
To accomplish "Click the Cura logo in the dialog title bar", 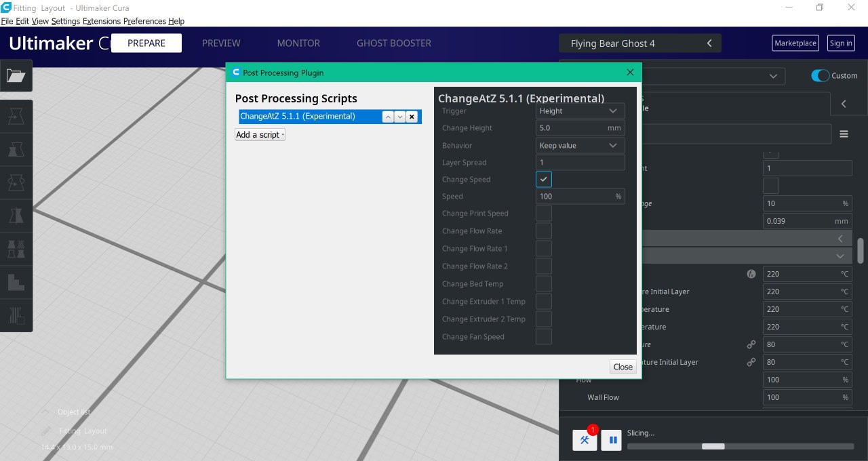I will coord(236,73).
